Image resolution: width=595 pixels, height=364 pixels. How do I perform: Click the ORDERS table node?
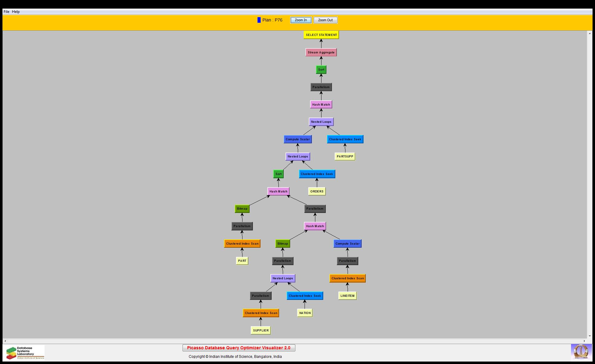pyautogui.click(x=317, y=192)
